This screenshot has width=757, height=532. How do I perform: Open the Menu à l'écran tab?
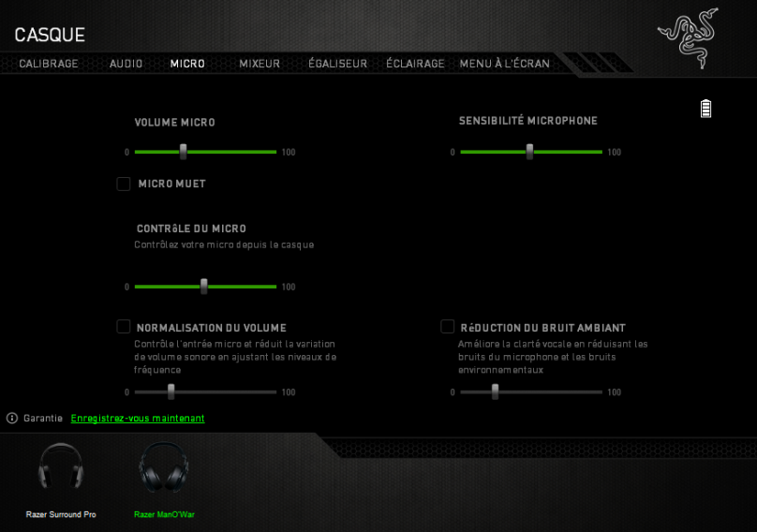pyautogui.click(x=504, y=64)
